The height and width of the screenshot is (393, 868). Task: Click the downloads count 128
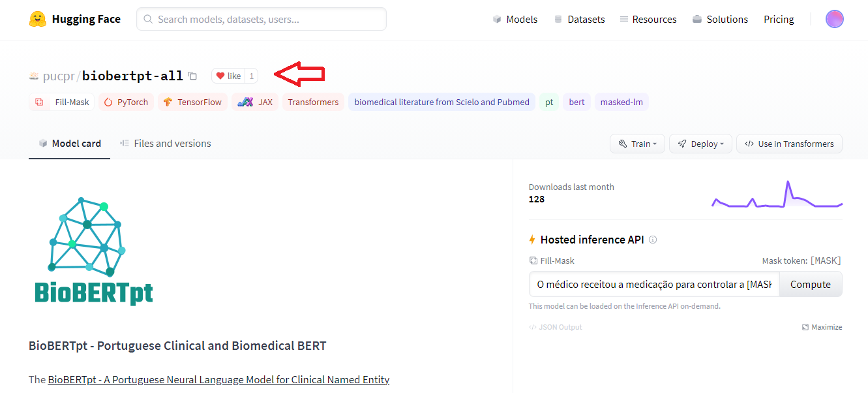coord(537,199)
